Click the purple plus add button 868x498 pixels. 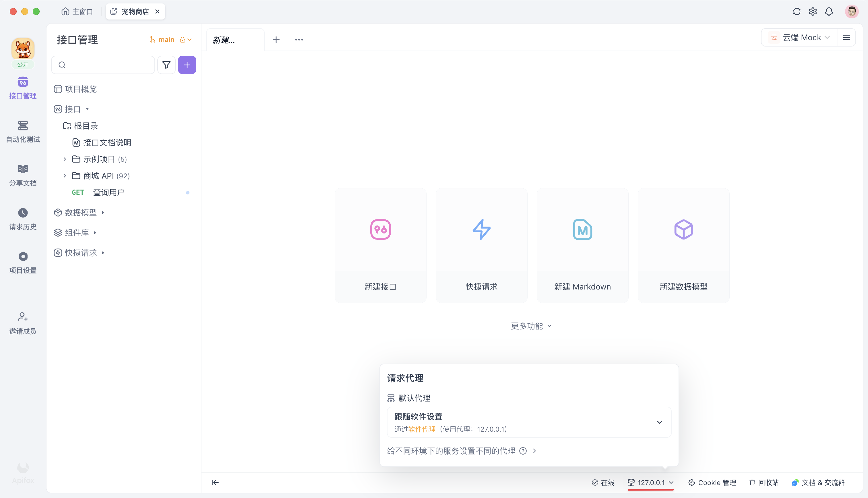click(x=187, y=65)
